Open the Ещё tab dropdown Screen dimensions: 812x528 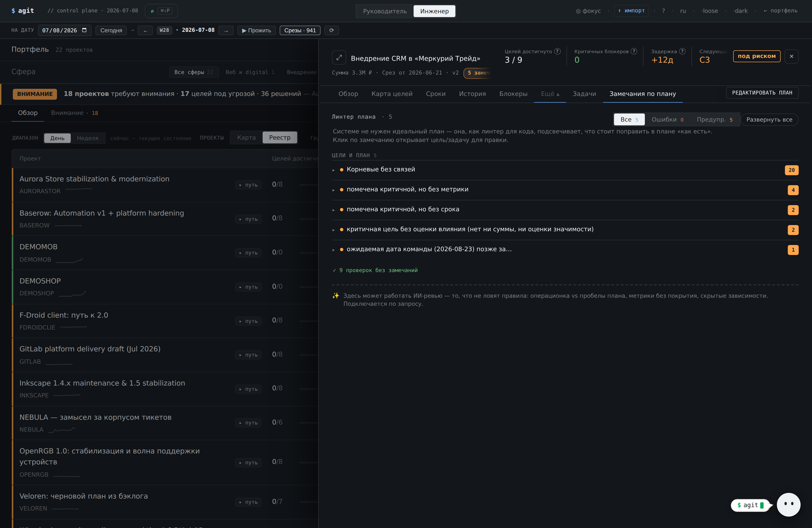point(550,94)
